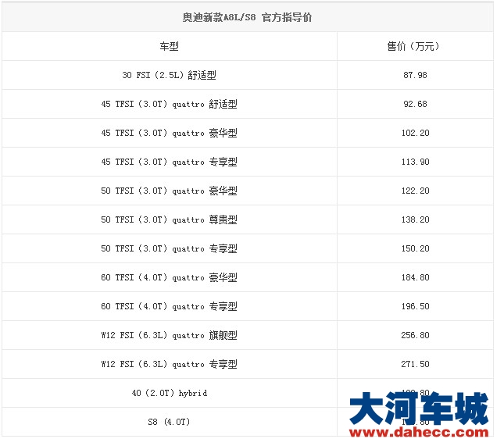Viewport: 504px width, 446px height.
Task: Click price 271.50
Action: click(x=415, y=365)
